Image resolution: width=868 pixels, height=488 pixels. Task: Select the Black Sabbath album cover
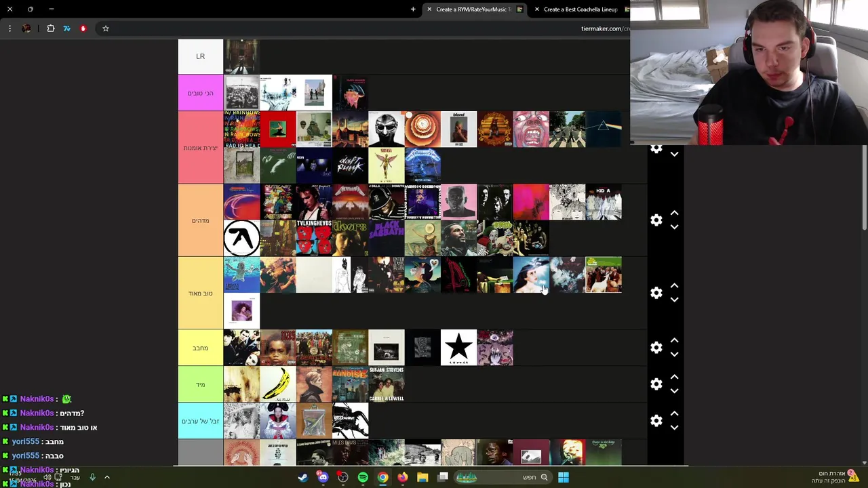coord(387,239)
